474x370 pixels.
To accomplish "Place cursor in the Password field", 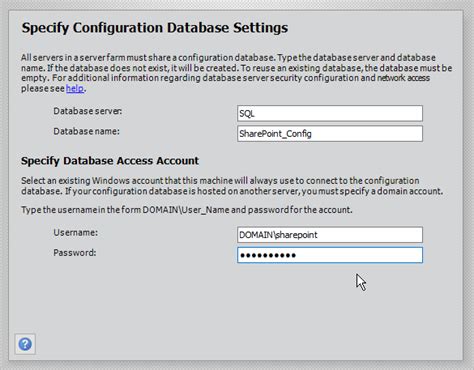I will click(330, 255).
